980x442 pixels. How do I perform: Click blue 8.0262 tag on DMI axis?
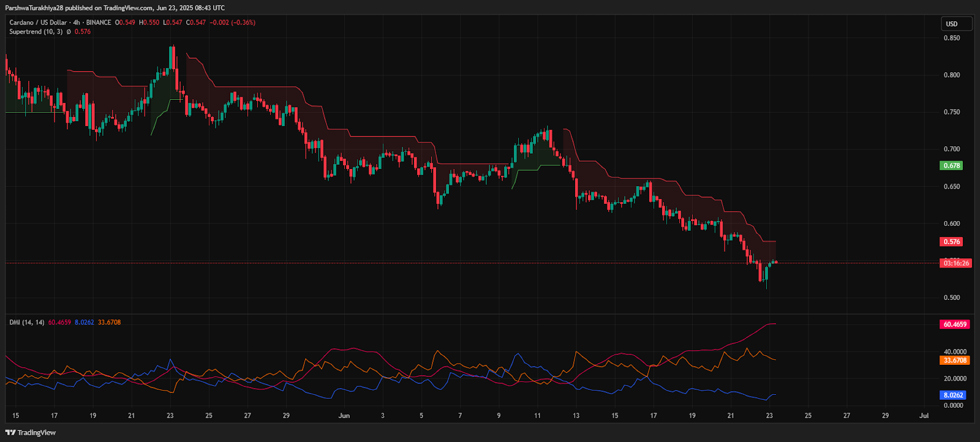[953, 395]
